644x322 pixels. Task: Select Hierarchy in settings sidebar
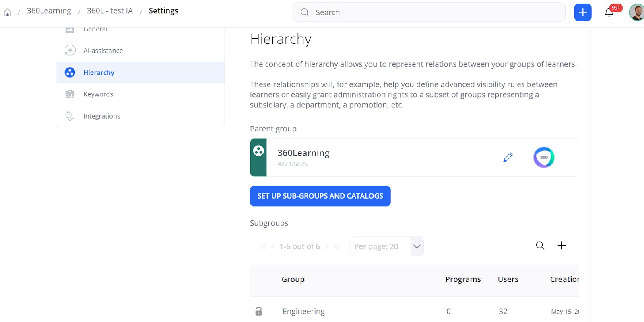tap(99, 72)
